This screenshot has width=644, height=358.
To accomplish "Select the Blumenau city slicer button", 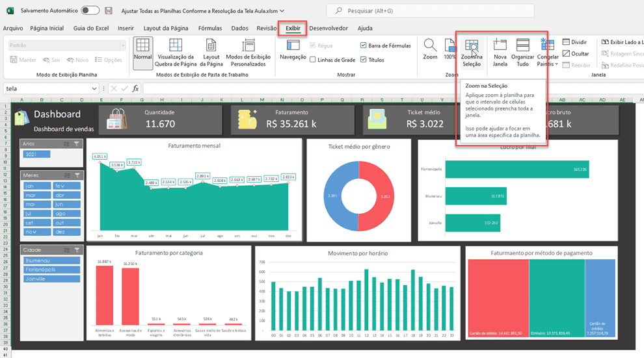I will pos(51,260).
